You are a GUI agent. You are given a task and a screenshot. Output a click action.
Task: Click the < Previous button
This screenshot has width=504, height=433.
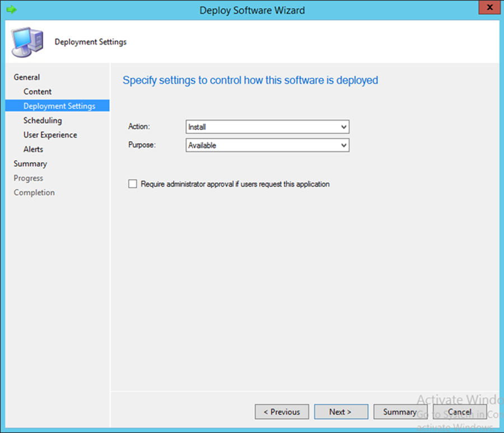282,412
